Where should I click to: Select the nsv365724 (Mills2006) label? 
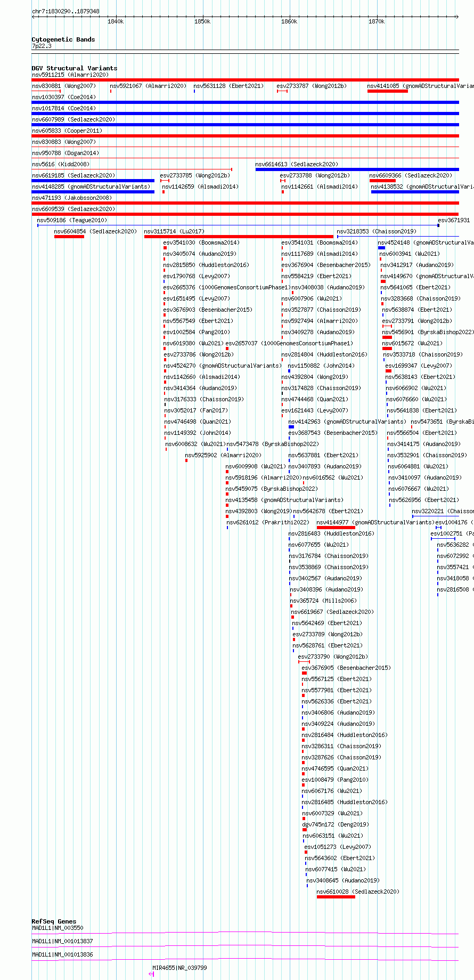323,601
